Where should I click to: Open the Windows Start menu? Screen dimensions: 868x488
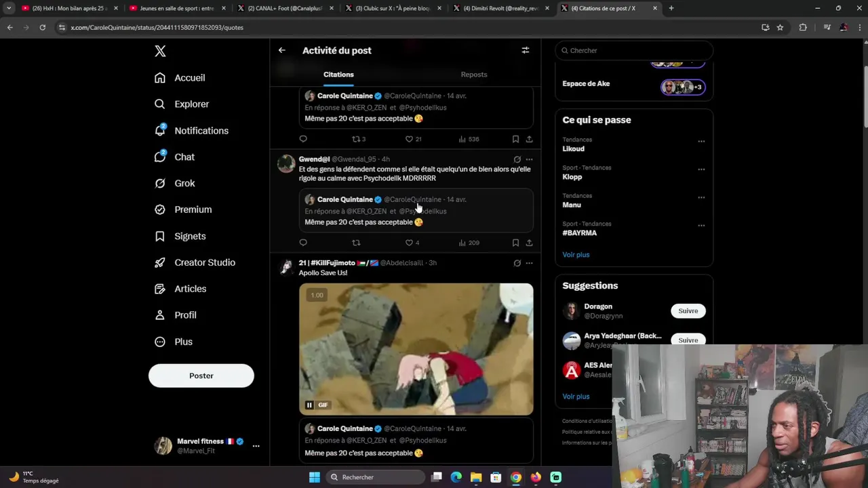(315, 477)
